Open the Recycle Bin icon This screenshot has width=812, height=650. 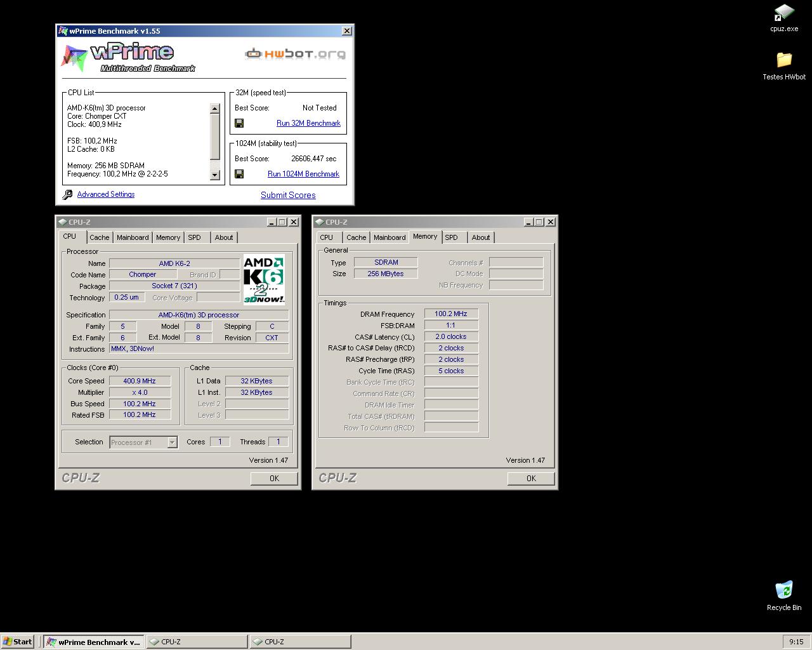tap(784, 595)
